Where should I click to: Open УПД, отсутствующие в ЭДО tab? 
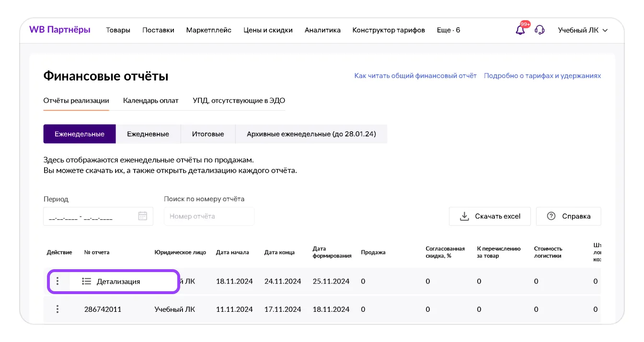(x=239, y=101)
